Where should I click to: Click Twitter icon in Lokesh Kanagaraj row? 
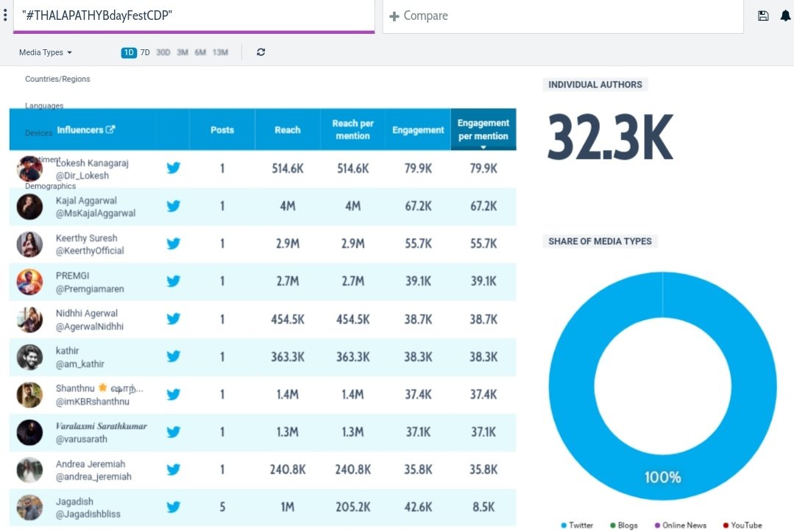click(x=174, y=168)
